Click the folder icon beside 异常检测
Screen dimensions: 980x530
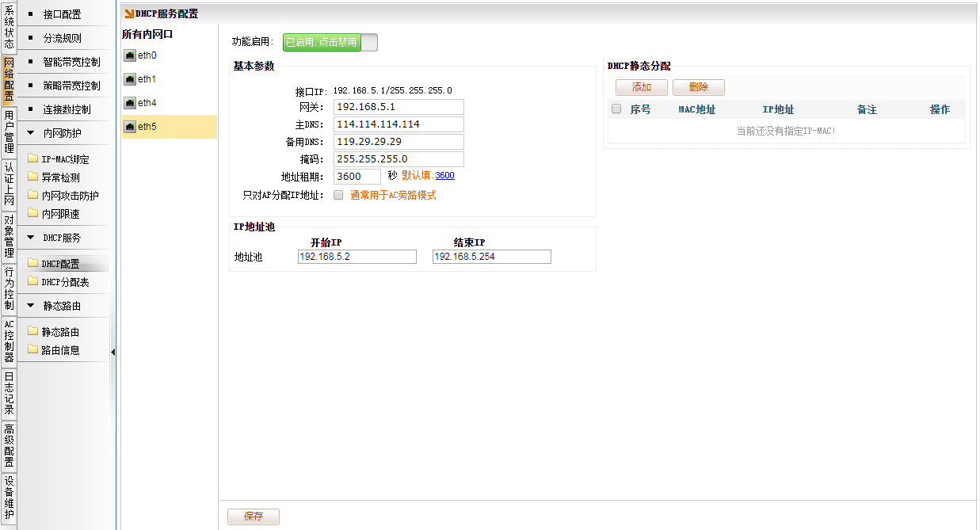tap(32, 177)
